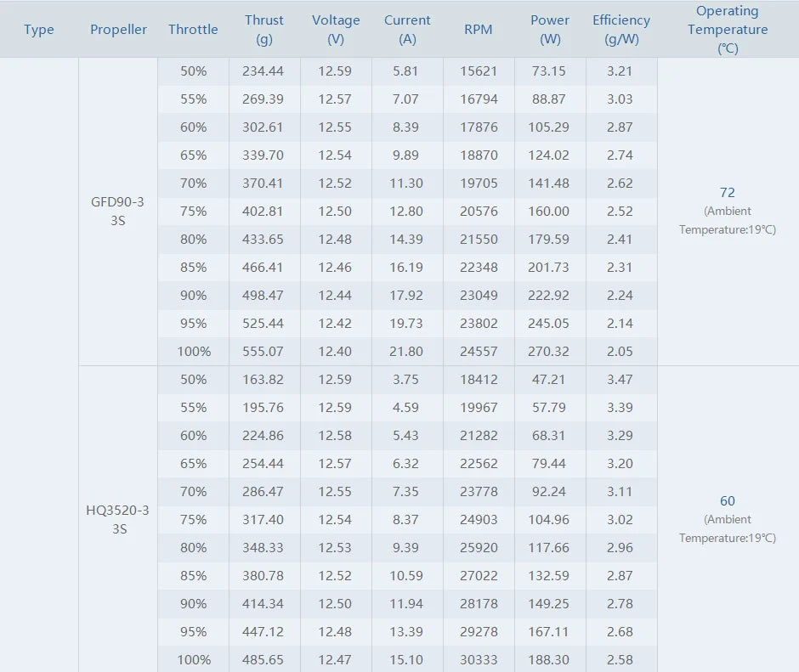Select the Power (W) header

(550, 30)
